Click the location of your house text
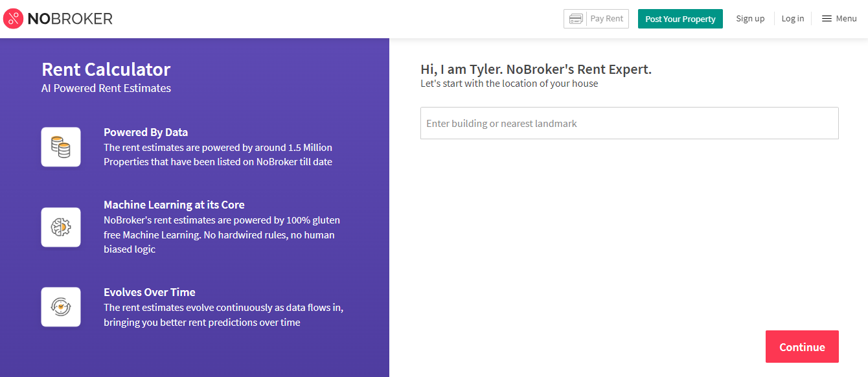The height and width of the screenshot is (377, 868). pos(509,84)
